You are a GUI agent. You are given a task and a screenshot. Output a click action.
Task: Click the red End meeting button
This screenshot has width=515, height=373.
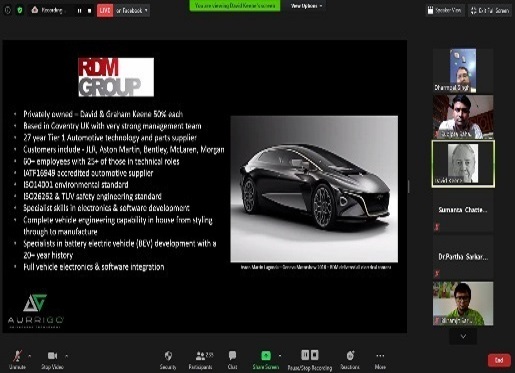[499, 360]
